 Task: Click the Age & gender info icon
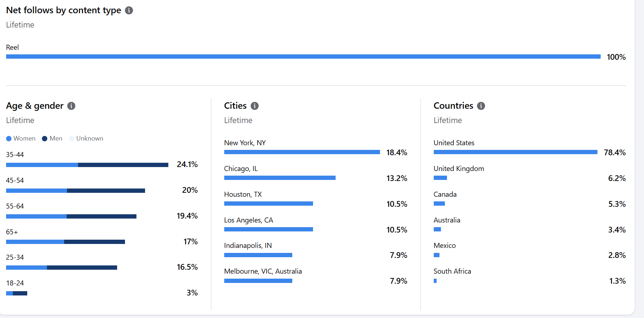point(71,106)
